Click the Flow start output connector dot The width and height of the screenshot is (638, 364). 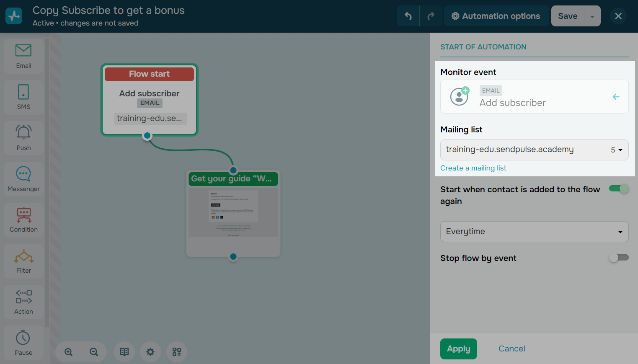147,136
